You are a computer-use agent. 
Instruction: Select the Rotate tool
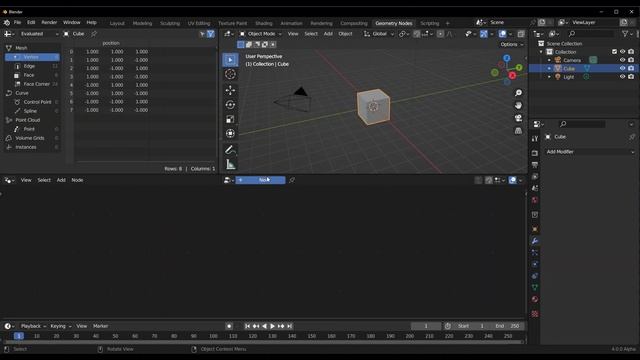tap(230, 104)
